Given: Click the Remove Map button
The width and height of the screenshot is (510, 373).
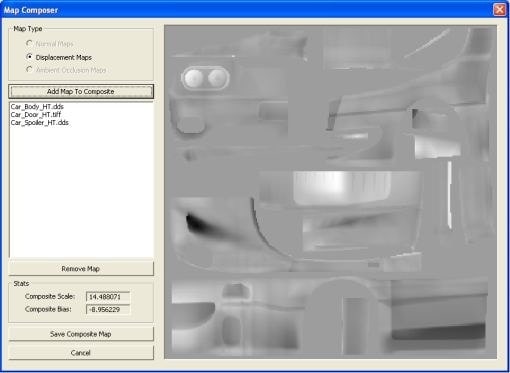Looking at the screenshot, I should [81, 269].
